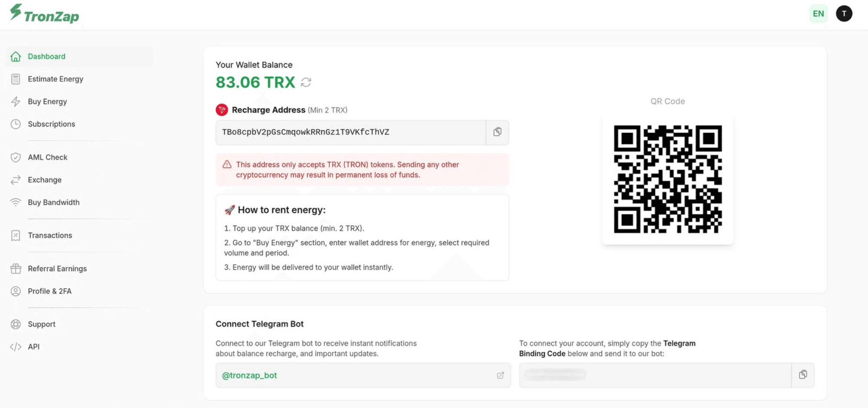Select the Buy Bandwidth wifi icon
Image resolution: width=868 pixels, height=408 pixels.
[16, 202]
